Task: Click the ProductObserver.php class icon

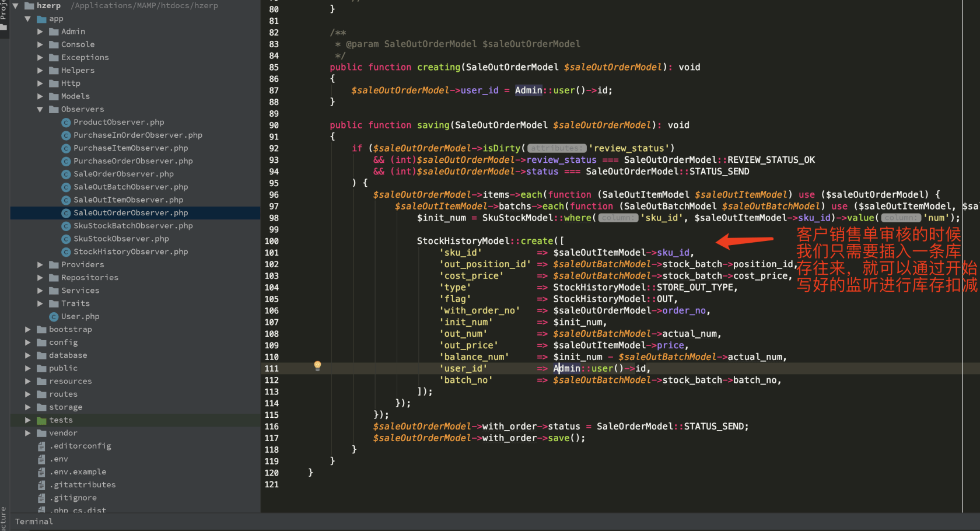Action: (66, 123)
